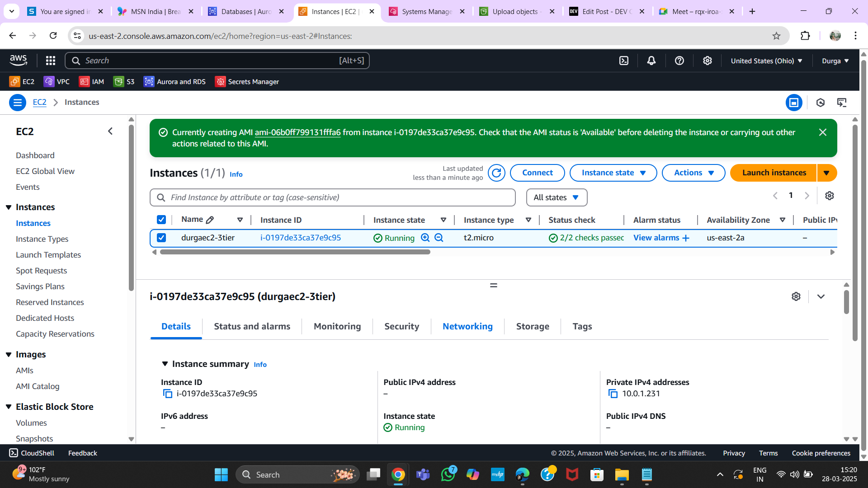Open the All states filter dropdown
This screenshot has width=868, height=488.
click(557, 197)
